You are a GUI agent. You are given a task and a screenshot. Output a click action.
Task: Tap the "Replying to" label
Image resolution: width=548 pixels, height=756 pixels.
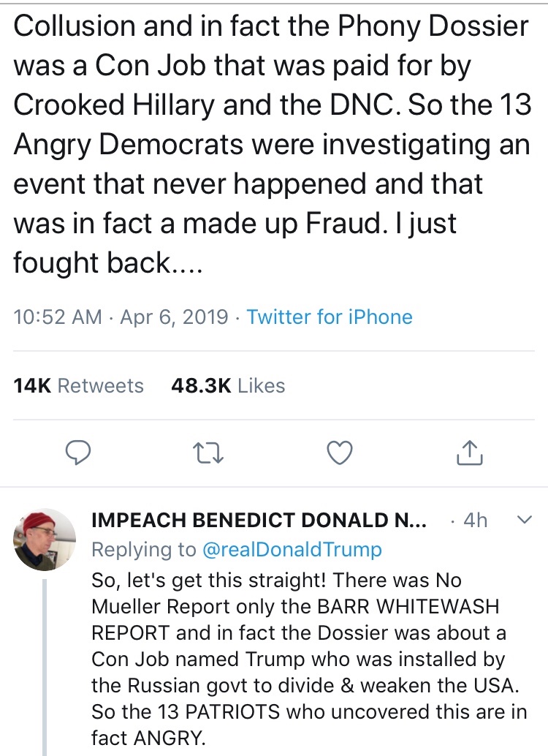(144, 550)
